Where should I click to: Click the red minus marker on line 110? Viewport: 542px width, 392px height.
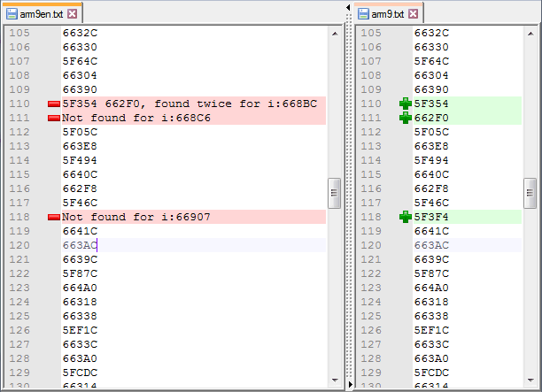(54, 104)
